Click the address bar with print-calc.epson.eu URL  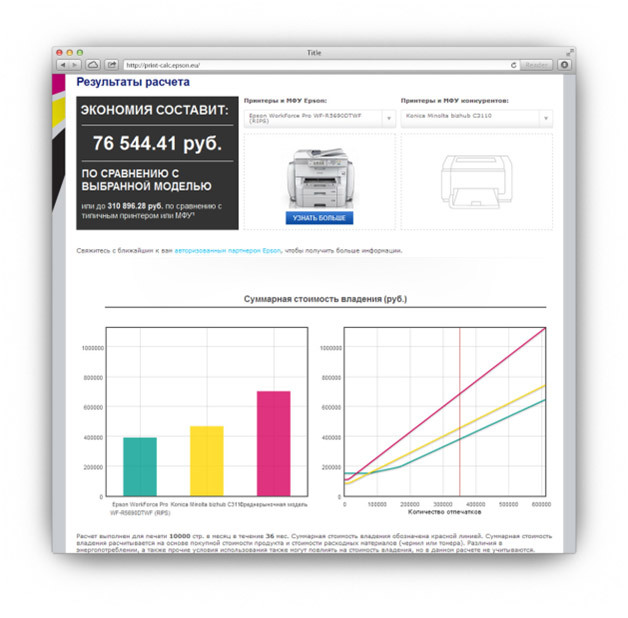coord(316,65)
